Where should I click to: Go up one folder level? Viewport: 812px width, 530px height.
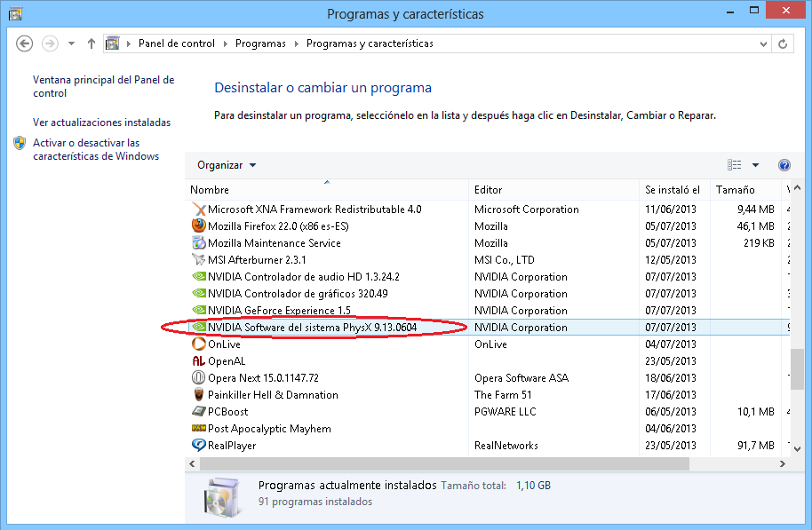point(92,44)
